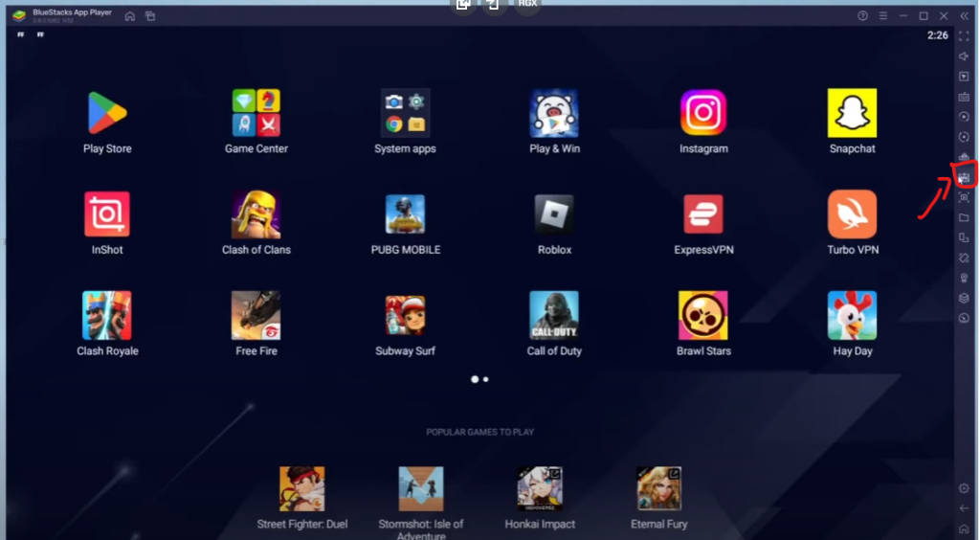
Task: Click the volume speaker sidebar icon
Action: coord(964,56)
